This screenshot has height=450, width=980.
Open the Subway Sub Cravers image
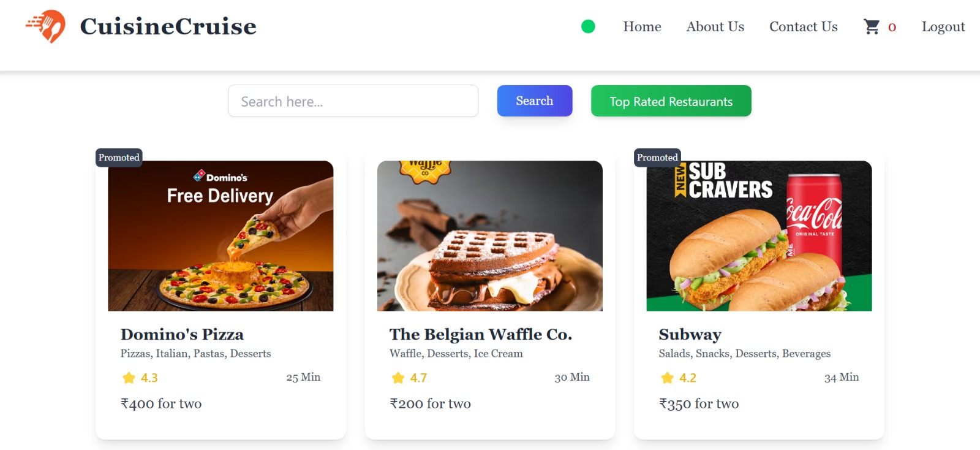click(759, 236)
